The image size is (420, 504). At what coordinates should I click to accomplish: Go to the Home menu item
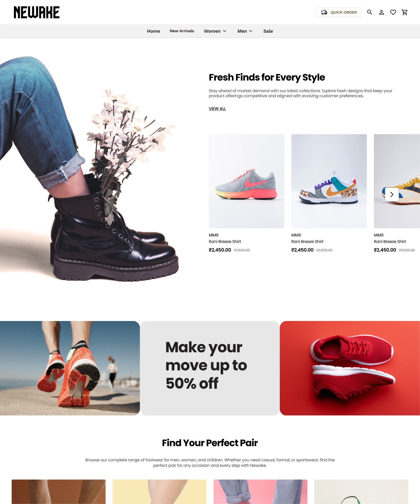[x=153, y=31]
